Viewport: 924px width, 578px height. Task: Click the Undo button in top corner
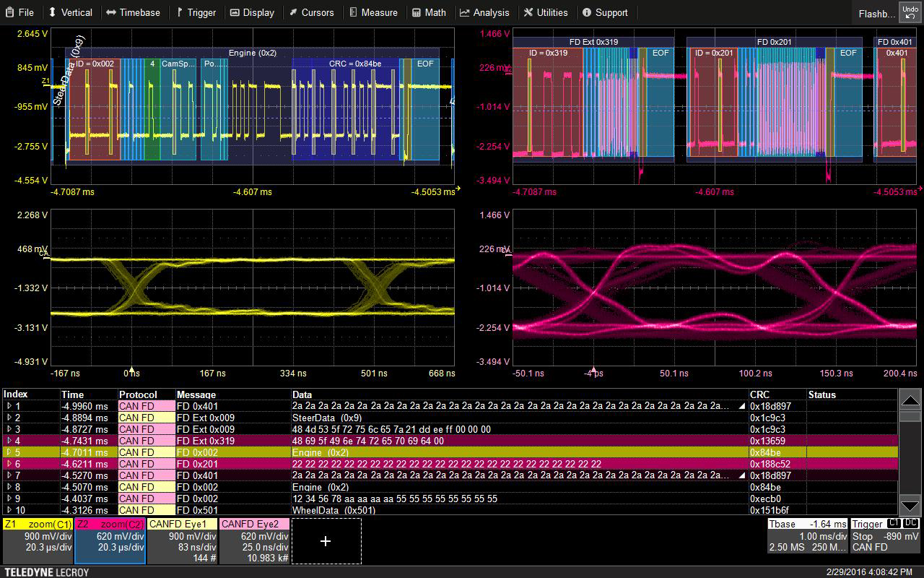click(x=909, y=12)
